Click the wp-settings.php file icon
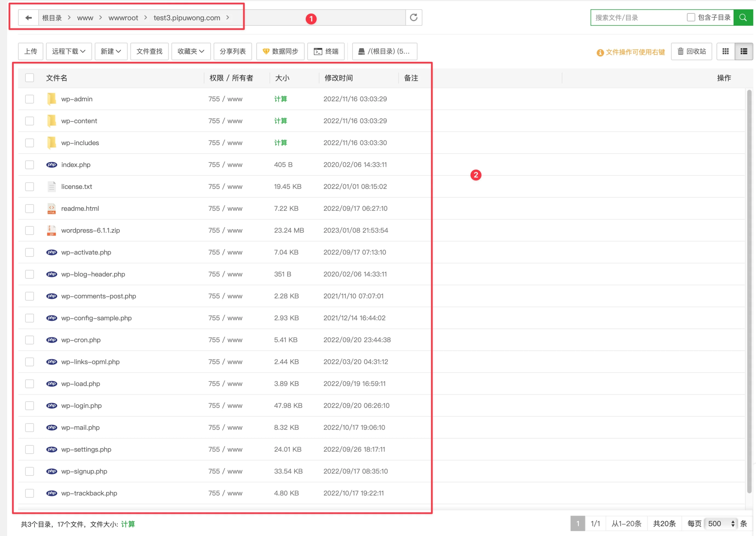756x536 pixels. click(51, 449)
